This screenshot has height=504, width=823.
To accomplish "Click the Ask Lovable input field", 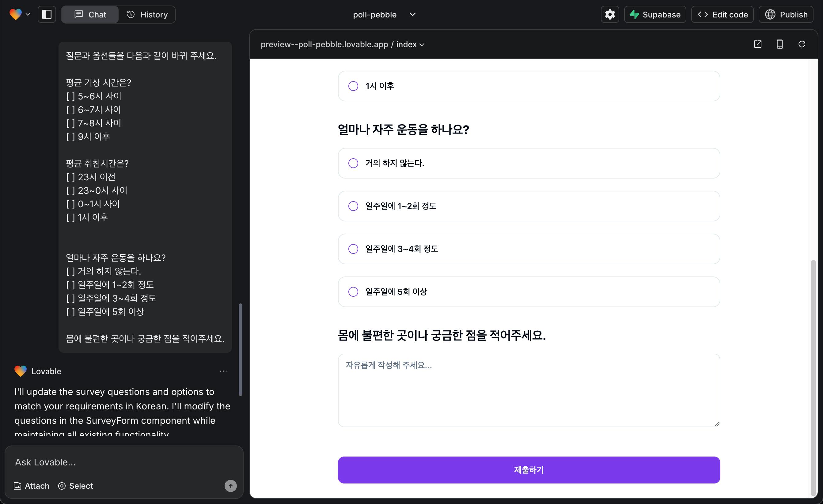I will [x=123, y=462].
